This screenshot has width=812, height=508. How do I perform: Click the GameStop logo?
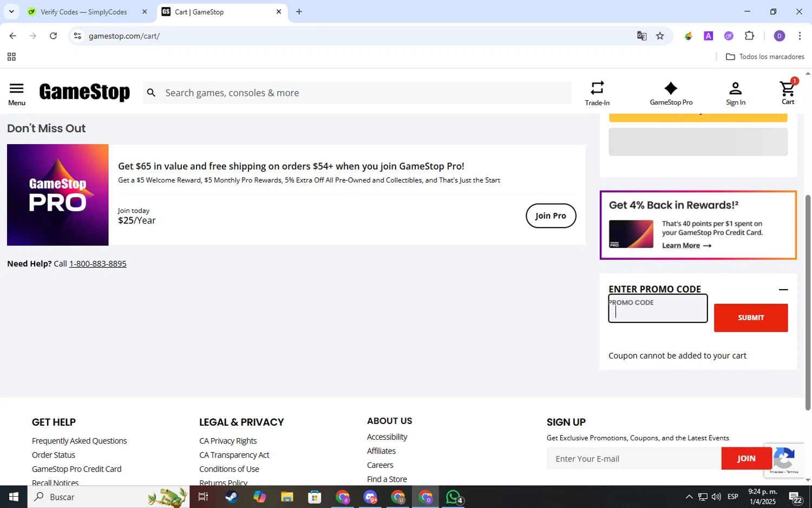click(84, 92)
